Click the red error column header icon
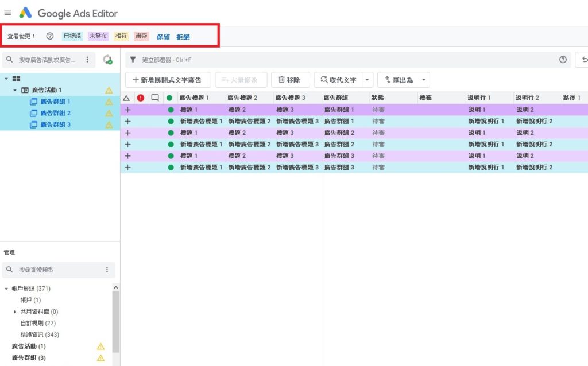Screen dimensions: 588x366 (141, 98)
